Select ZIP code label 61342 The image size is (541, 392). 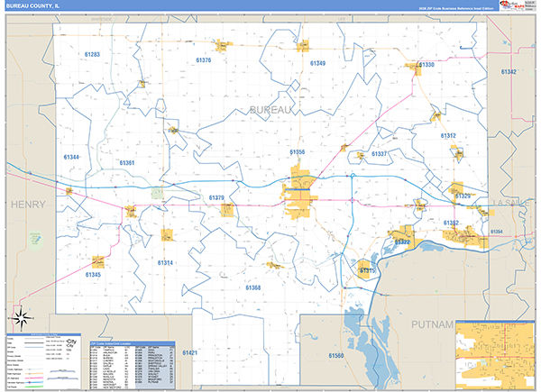pyautogui.click(x=509, y=72)
